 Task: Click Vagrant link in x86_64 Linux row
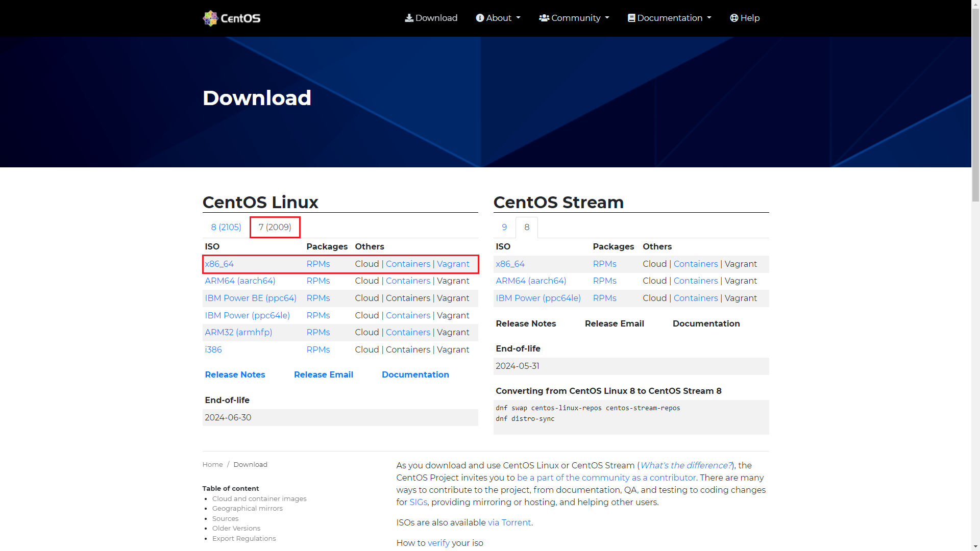click(x=453, y=264)
